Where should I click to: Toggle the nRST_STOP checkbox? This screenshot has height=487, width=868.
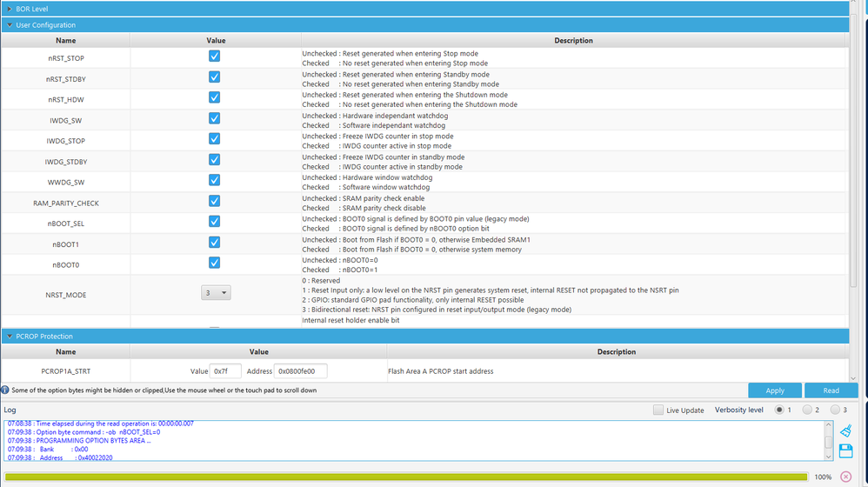tap(214, 56)
